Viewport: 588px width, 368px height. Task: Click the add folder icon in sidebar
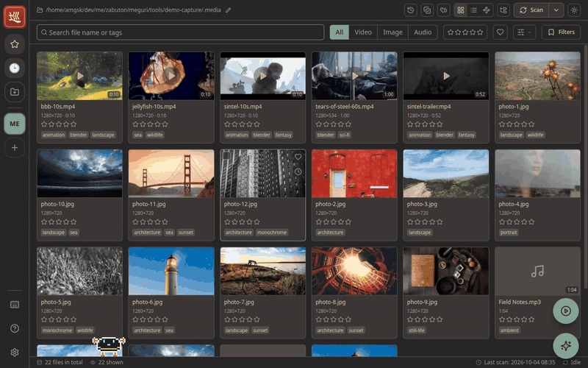[x=15, y=92]
